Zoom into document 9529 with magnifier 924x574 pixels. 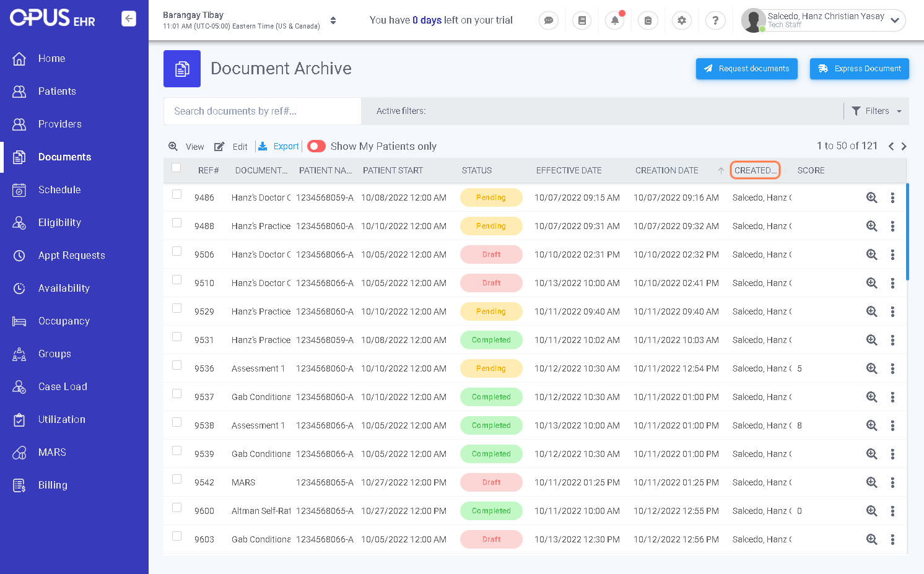872,311
